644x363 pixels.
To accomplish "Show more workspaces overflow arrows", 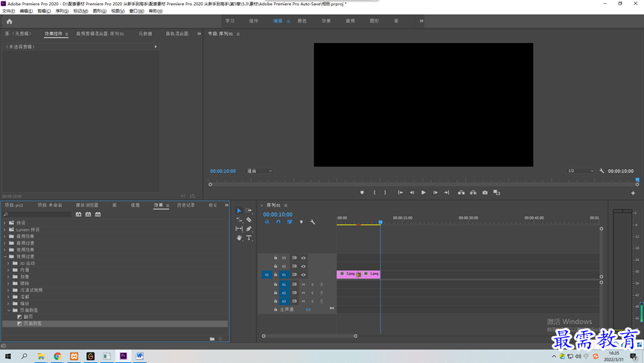I will tap(421, 21).
